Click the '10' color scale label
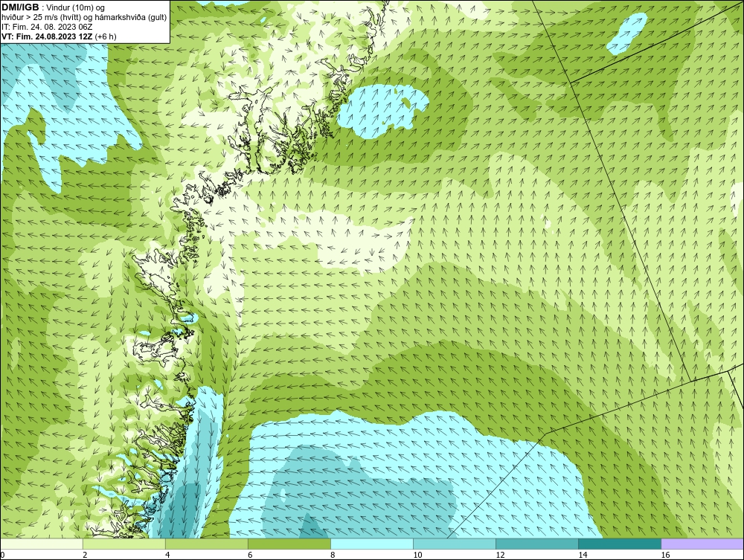The height and width of the screenshot is (560, 744). click(417, 555)
